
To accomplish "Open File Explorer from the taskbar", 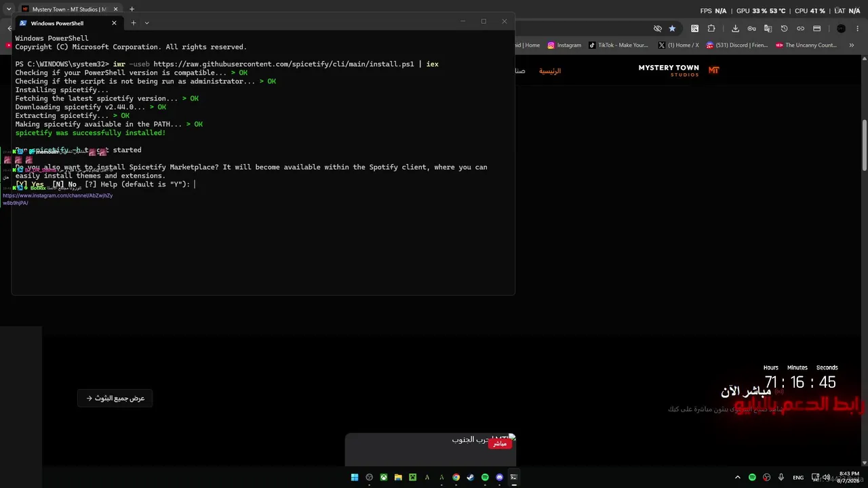I will coord(398,477).
